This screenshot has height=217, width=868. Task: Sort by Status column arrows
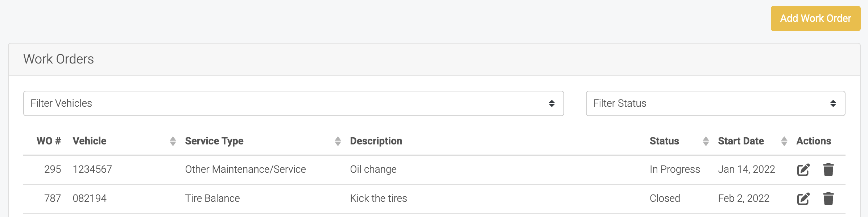(x=706, y=141)
